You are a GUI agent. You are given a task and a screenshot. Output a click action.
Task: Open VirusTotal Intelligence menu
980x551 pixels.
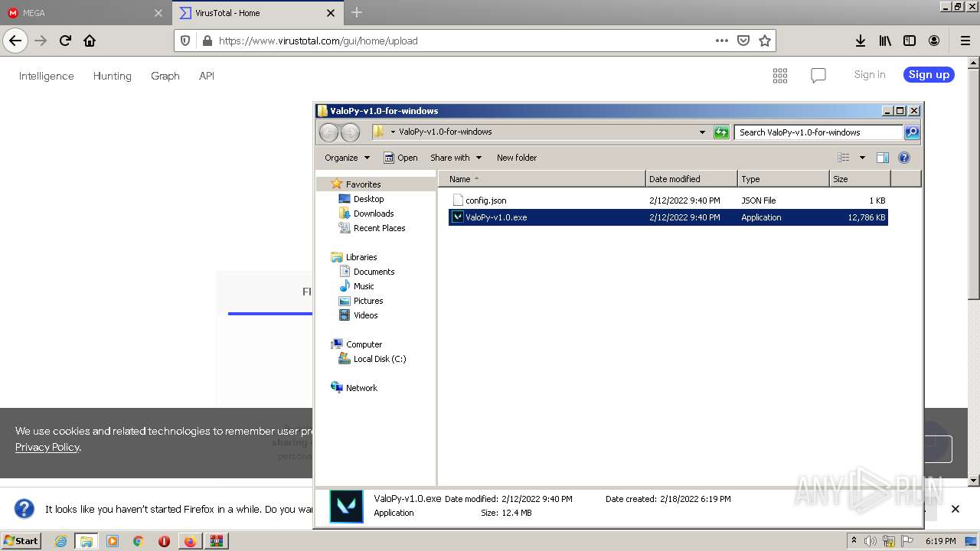(x=47, y=76)
